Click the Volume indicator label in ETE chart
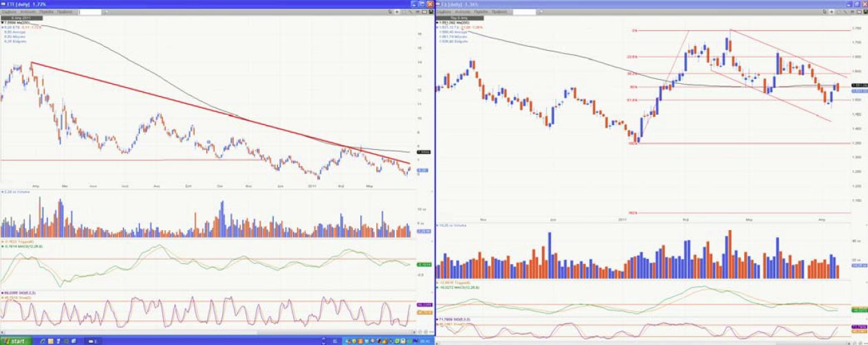Screen dimensions: 868x345 point(15,192)
